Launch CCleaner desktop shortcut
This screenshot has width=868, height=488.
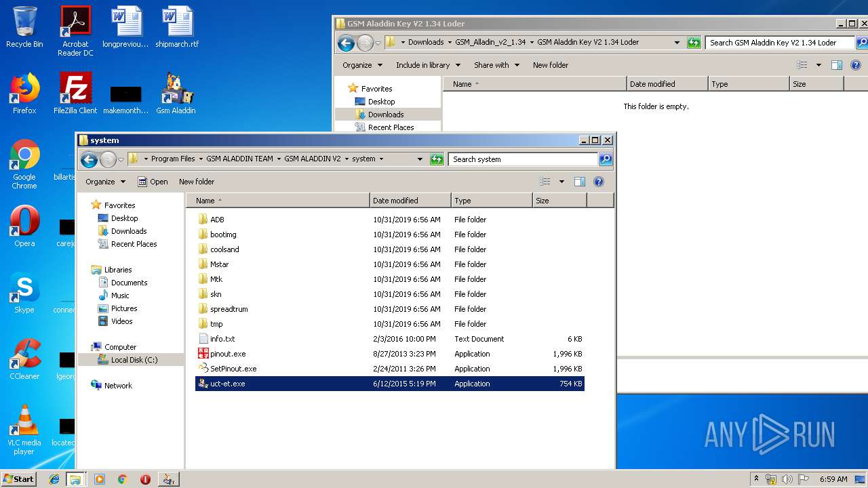(24, 359)
